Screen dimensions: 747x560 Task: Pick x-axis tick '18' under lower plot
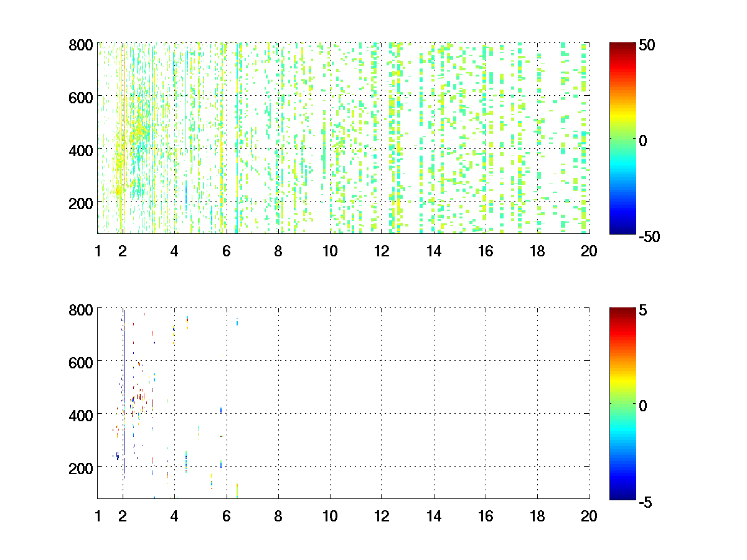[x=537, y=516]
